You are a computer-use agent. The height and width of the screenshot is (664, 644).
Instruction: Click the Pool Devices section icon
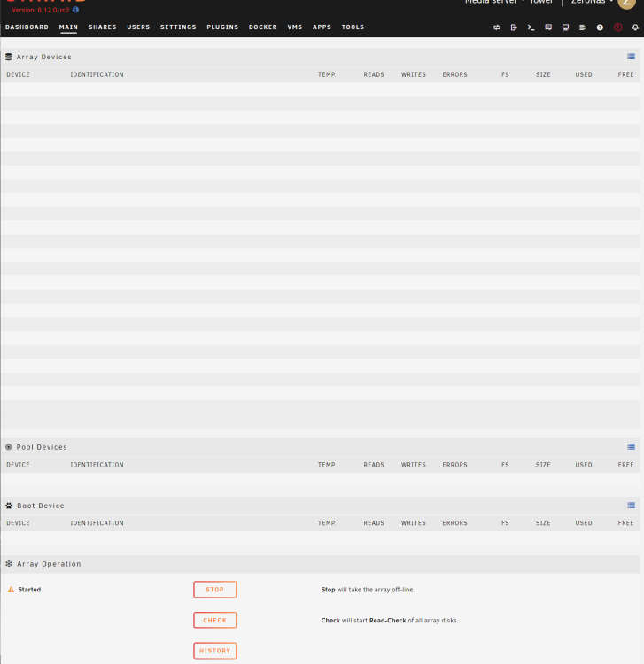pos(9,447)
